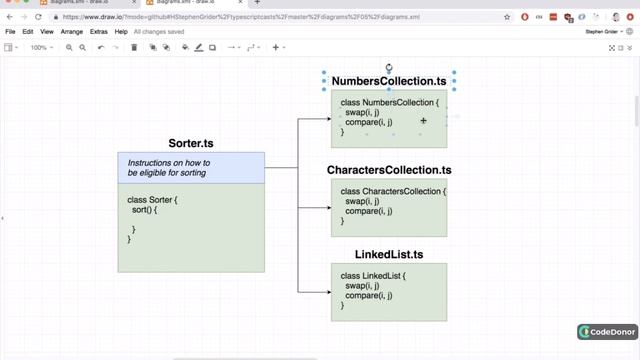This screenshot has width=640, height=360.
Task: Toggle fullscreen mode icon
Action: (612, 48)
